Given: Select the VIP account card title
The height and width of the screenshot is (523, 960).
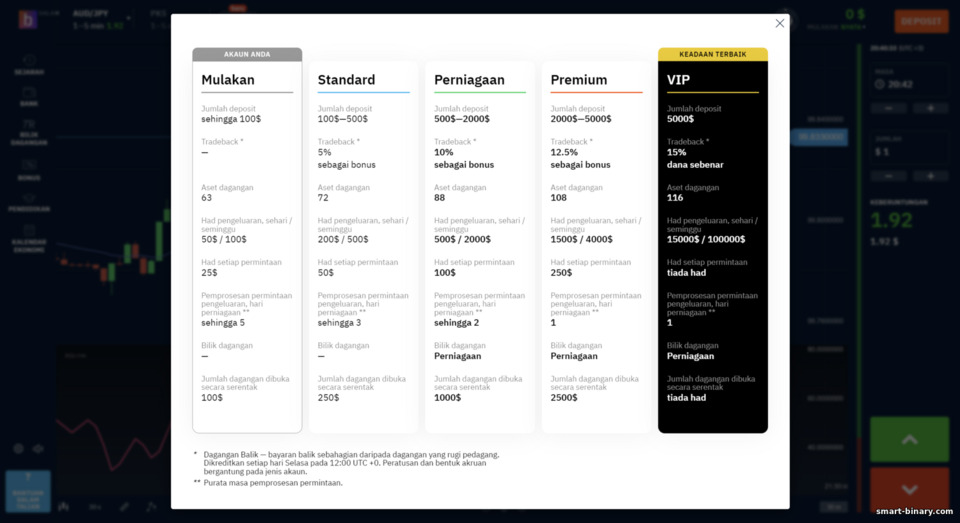Looking at the screenshot, I should point(678,80).
